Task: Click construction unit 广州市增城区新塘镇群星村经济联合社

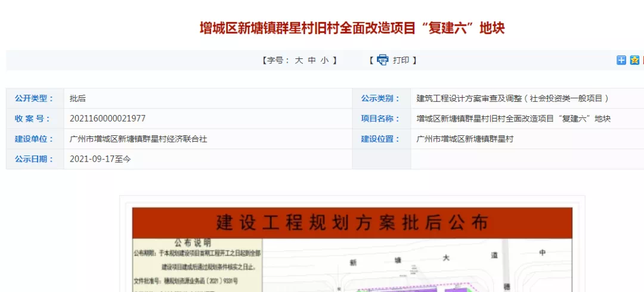Action: click(138, 139)
